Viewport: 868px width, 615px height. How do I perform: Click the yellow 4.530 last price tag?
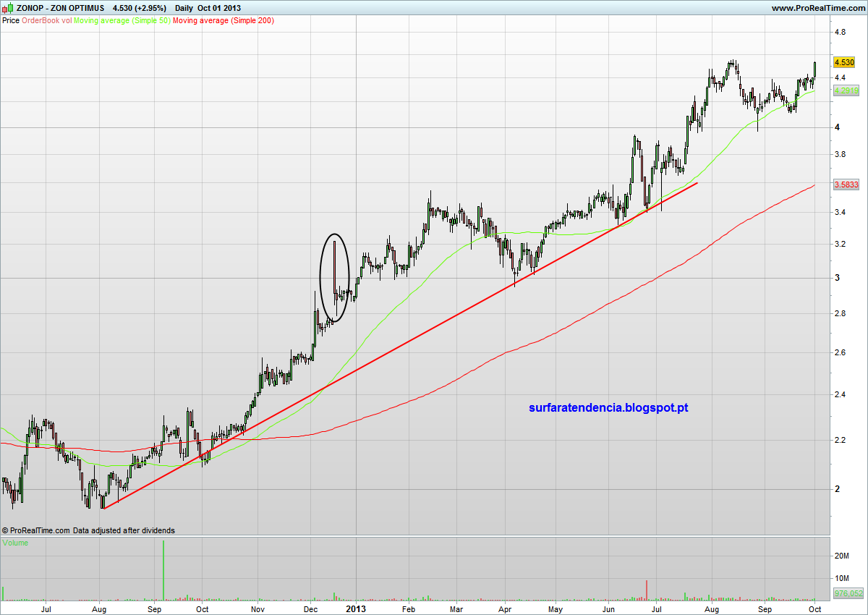845,63
